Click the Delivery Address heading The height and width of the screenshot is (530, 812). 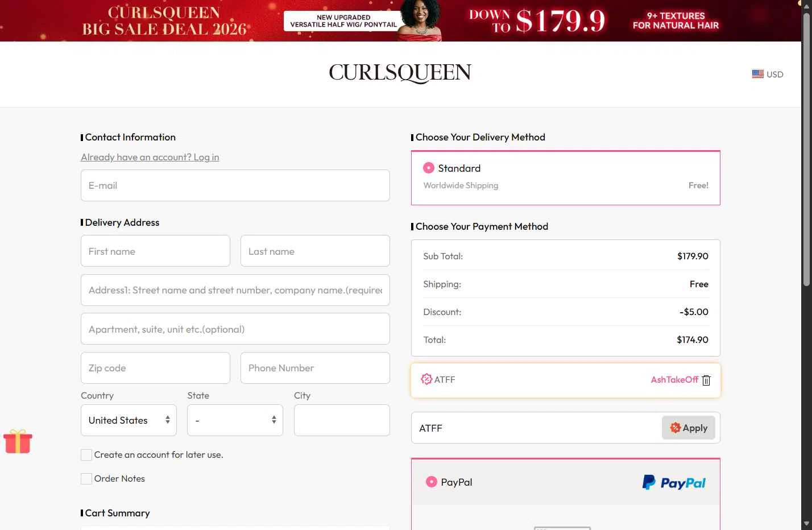(x=122, y=222)
